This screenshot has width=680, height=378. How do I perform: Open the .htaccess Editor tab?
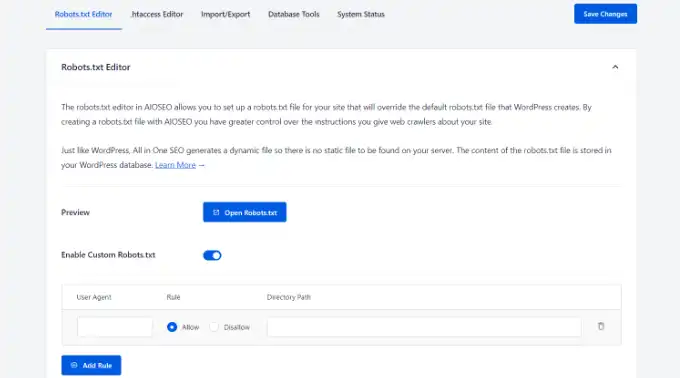point(157,14)
